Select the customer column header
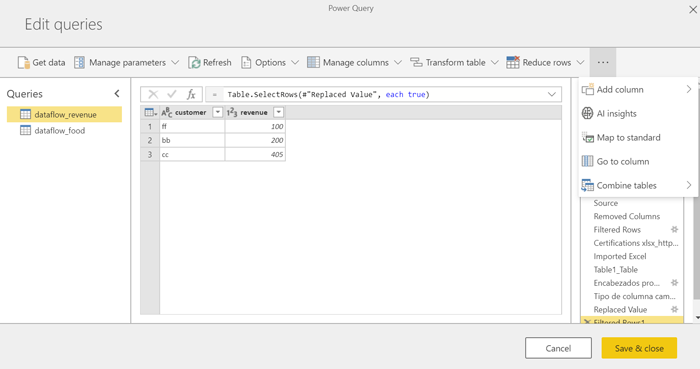The image size is (700, 369). pos(192,112)
